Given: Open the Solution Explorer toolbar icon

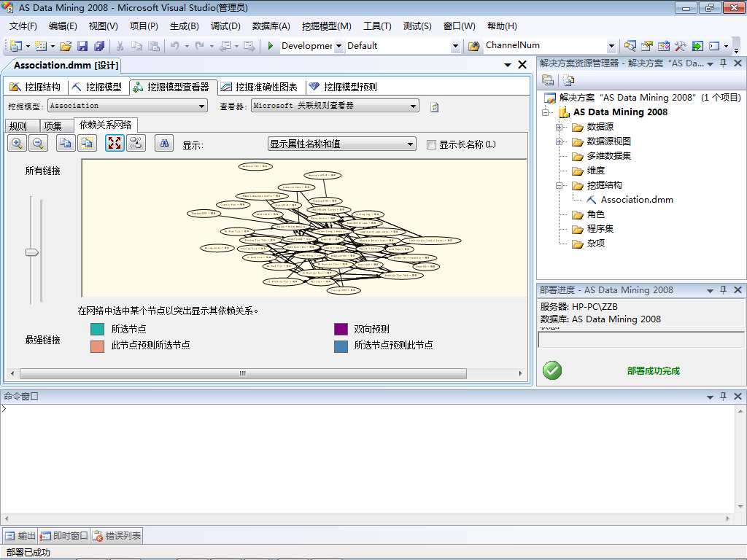Looking at the screenshot, I should point(630,46).
